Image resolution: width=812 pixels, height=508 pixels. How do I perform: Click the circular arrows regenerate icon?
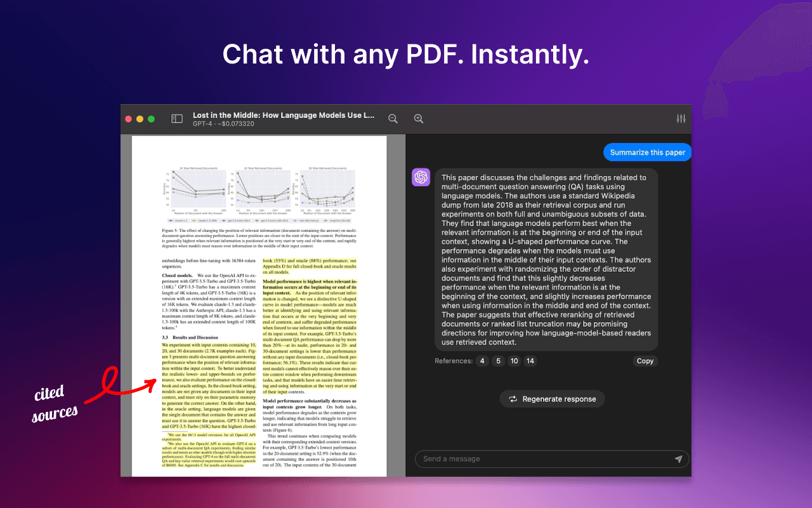click(x=513, y=399)
